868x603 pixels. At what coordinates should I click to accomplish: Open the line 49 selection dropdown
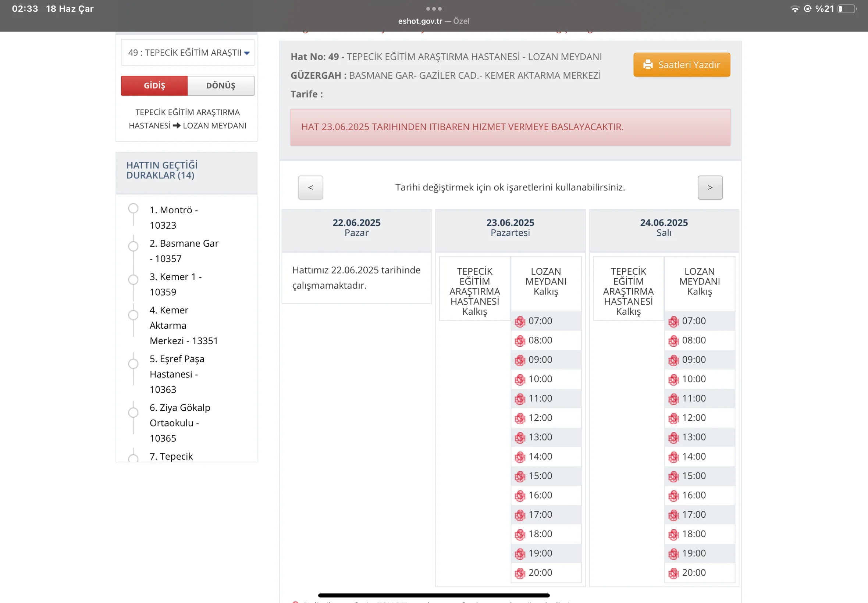point(188,53)
